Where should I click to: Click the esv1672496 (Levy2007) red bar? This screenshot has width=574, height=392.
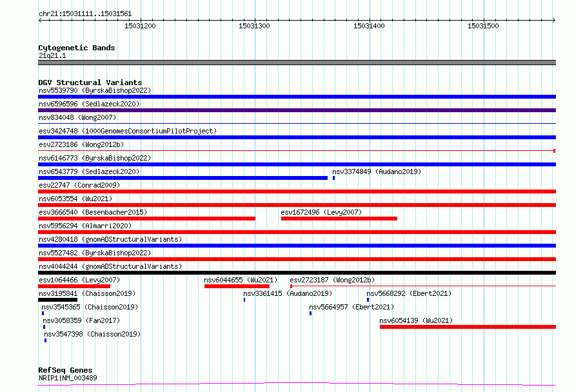tap(339, 219)
